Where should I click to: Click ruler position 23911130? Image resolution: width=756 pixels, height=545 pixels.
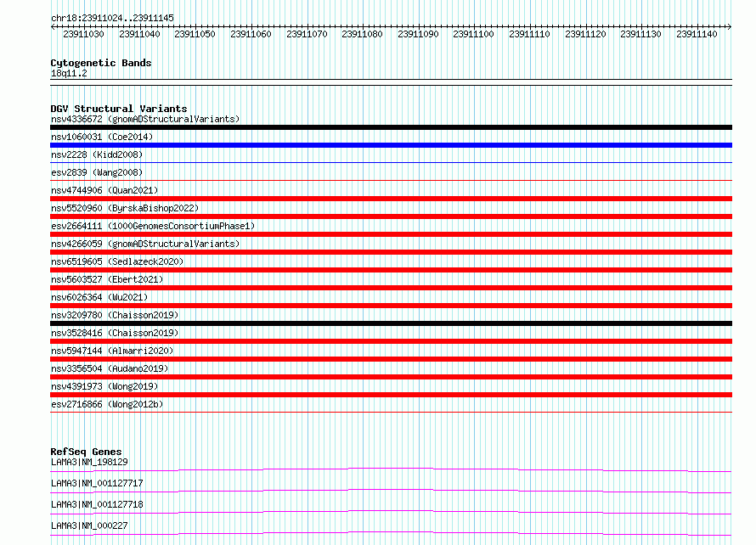click(x=640, y=34)
